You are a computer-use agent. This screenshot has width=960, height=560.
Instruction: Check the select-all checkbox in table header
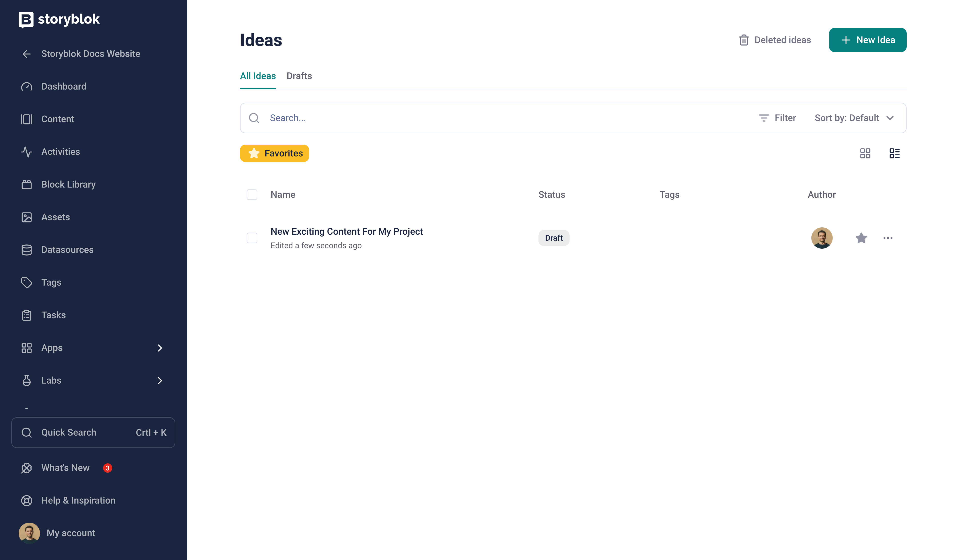tap(252, 195)
